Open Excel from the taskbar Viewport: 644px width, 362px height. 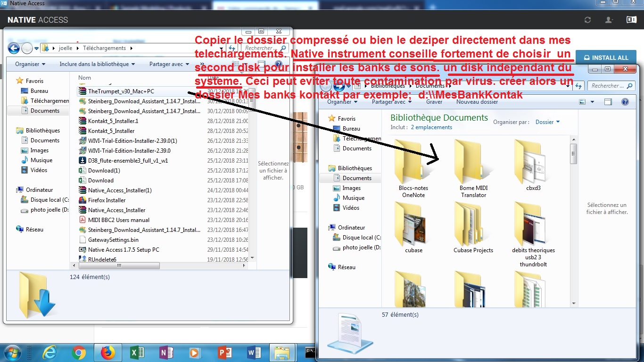(137, 353)
